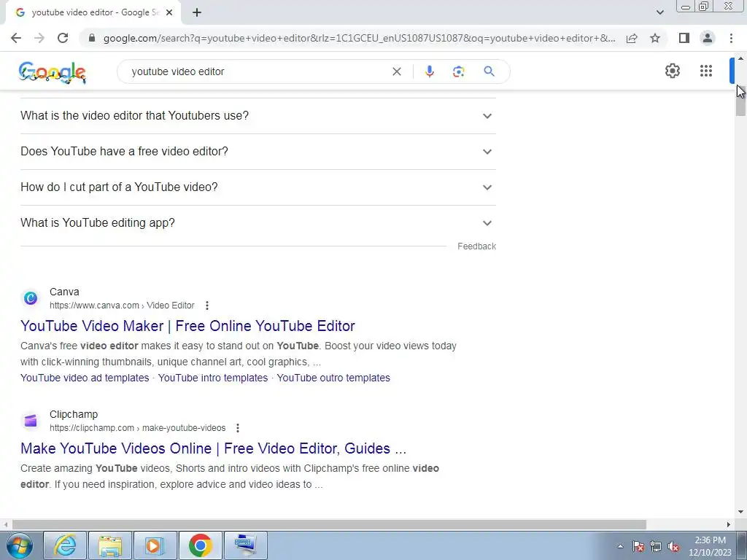Screen dimensions: 747x560
Task: Open Windows Media Player from the taskbar
Action: [x=155, y=545]
